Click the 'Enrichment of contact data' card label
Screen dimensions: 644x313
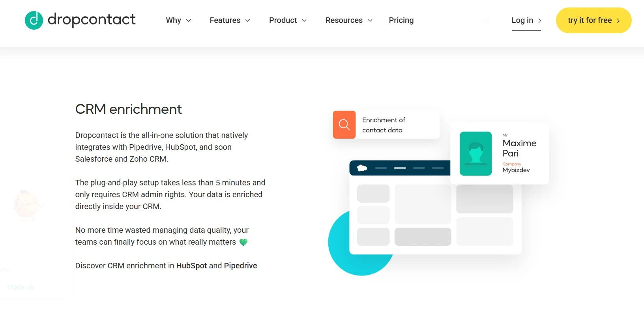click(x=384, y=125)
